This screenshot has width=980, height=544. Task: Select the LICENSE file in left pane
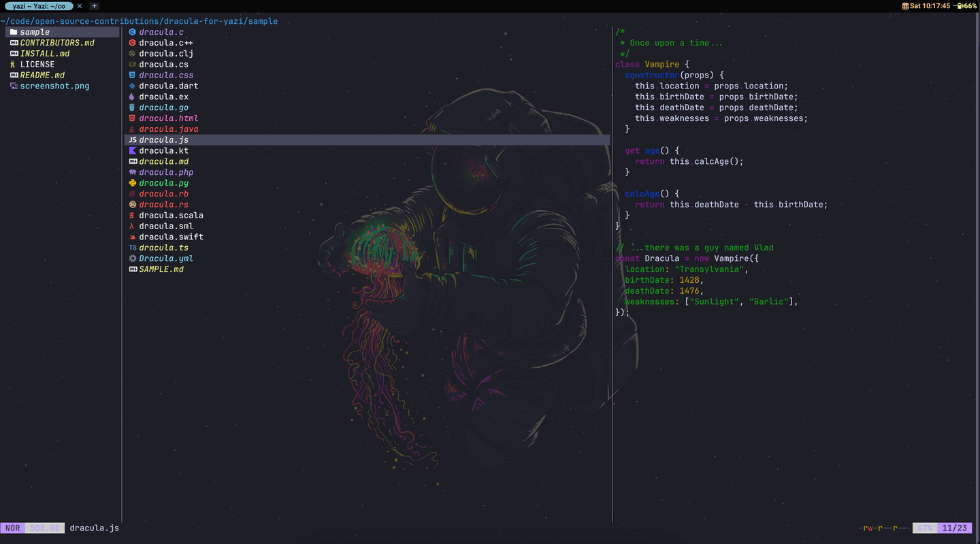(x=37, y=65)
